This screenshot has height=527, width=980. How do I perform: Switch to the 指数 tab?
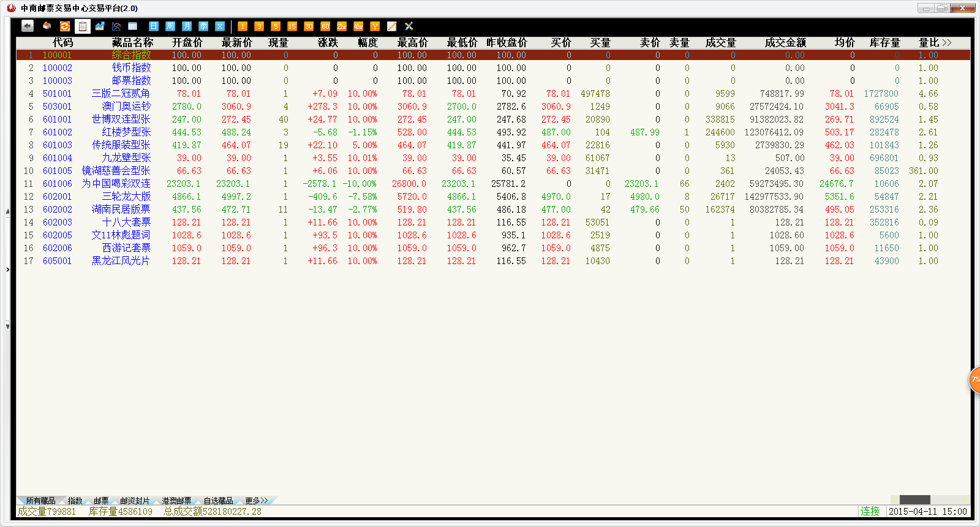[x=75, y=501]
